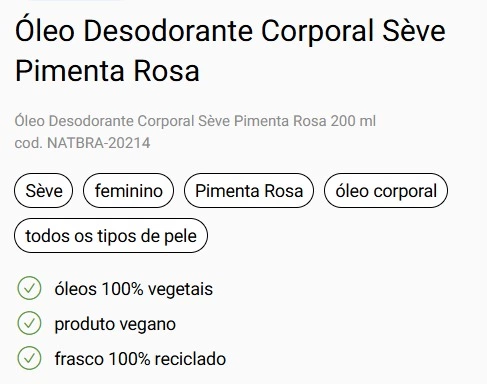Click the cod. label before product code
The height and width of the screenshot is (384, 487).
[x=29, y=143]
